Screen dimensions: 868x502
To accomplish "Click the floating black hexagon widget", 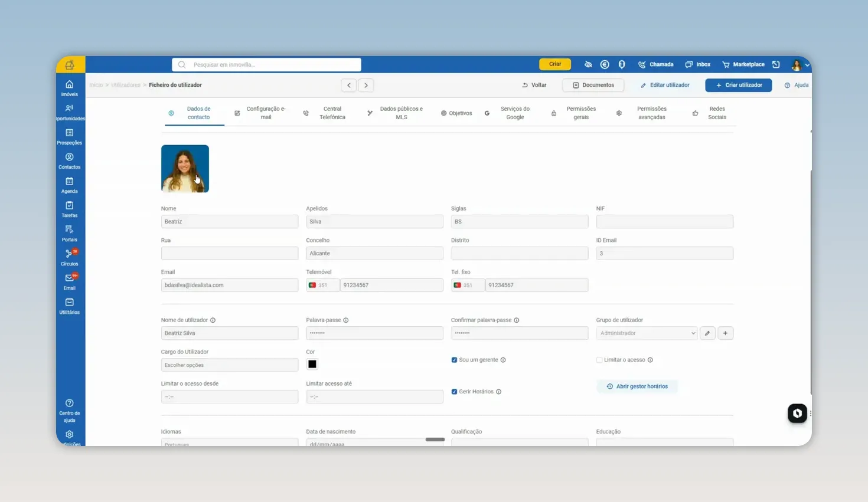I will tap(797, 413).
